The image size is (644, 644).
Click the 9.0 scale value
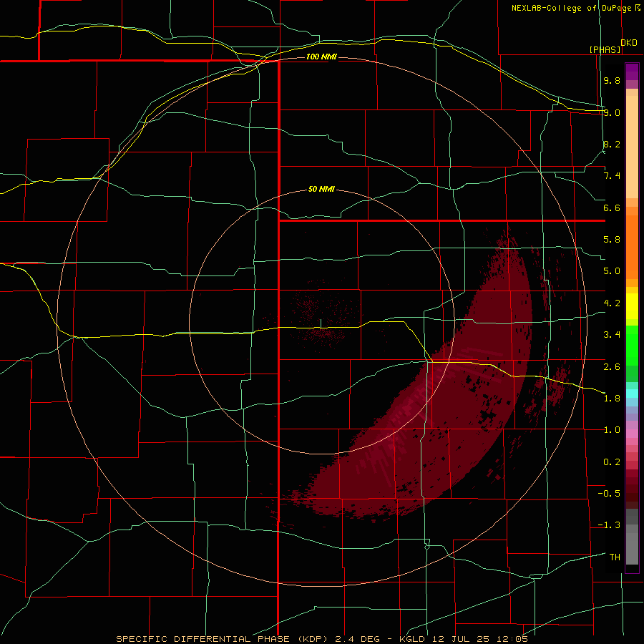612,112
